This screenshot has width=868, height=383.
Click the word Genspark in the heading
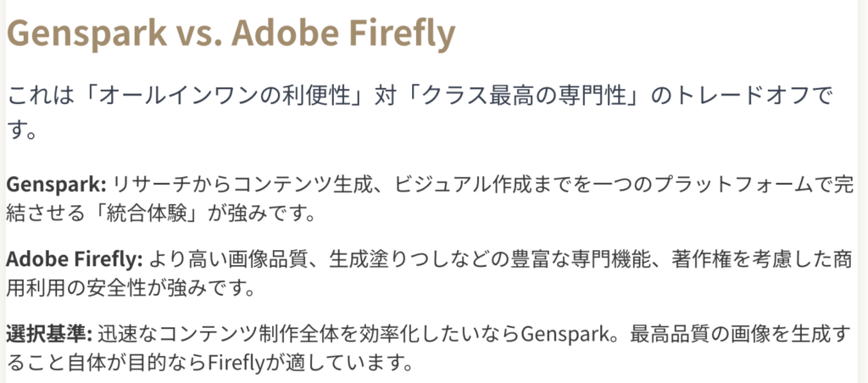[87, 34]
